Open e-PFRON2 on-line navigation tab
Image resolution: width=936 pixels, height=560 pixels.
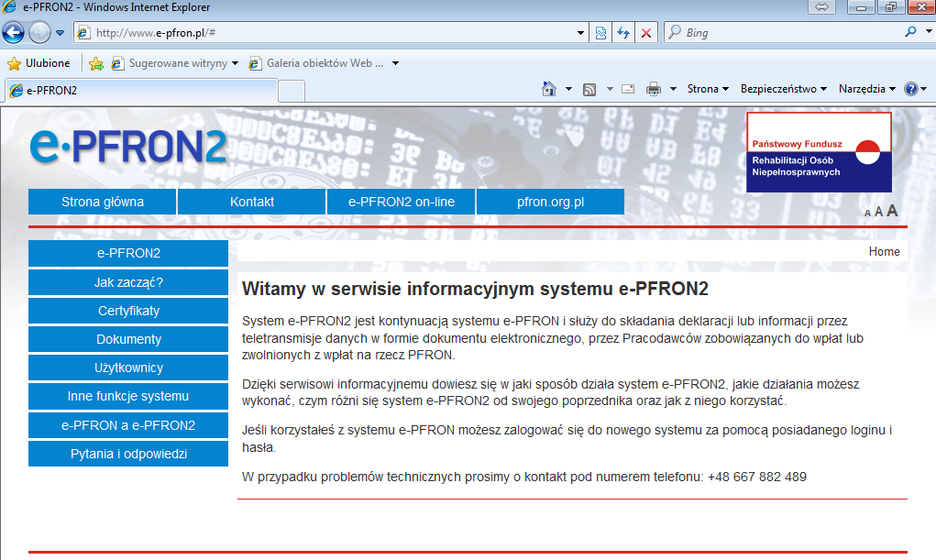402,202
